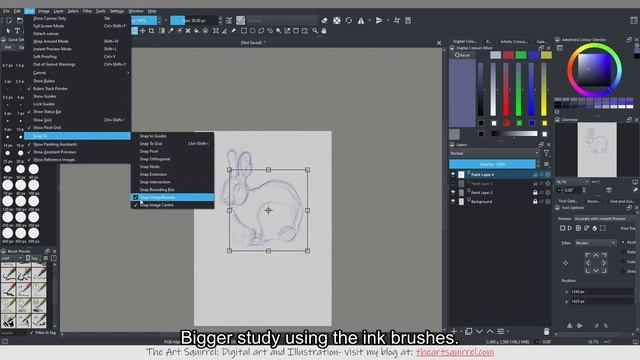Click the Size tab in Quick Settings

click(x=8, y=47)
